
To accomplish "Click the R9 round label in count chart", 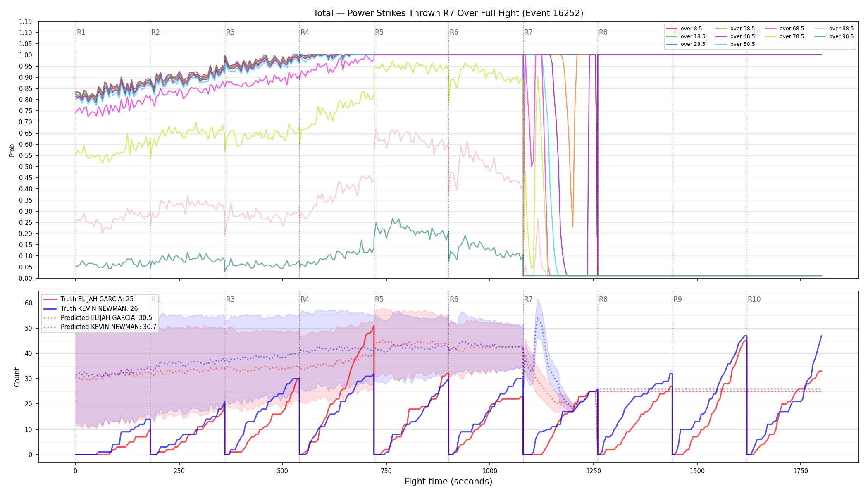I will pyautogui.click(x=677, y=299).
